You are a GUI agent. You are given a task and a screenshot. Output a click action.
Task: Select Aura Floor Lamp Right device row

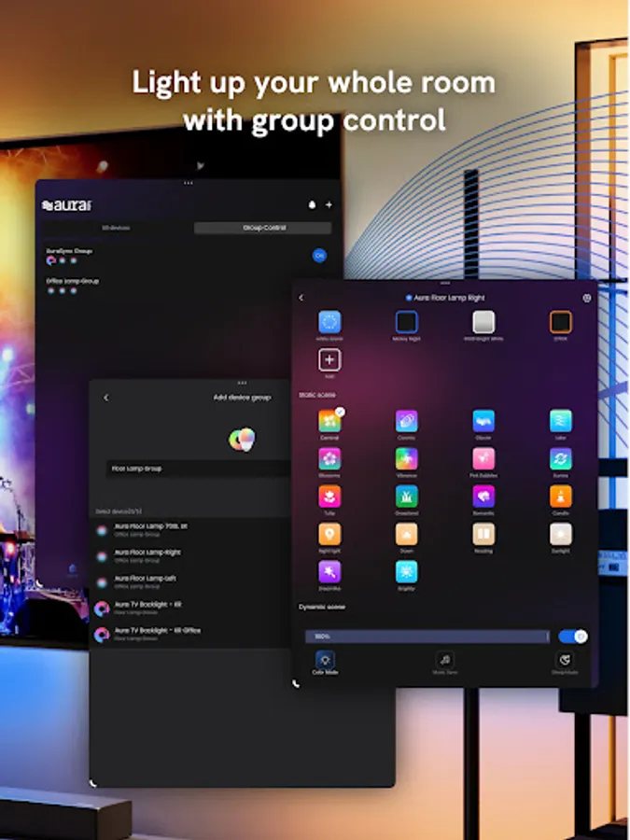[190, 556]
